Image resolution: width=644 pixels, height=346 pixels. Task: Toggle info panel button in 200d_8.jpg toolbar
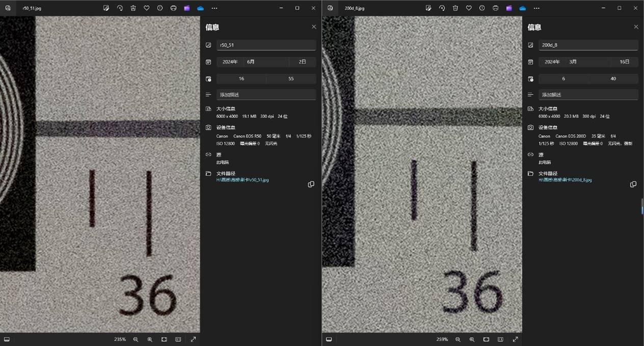[482, 8]
